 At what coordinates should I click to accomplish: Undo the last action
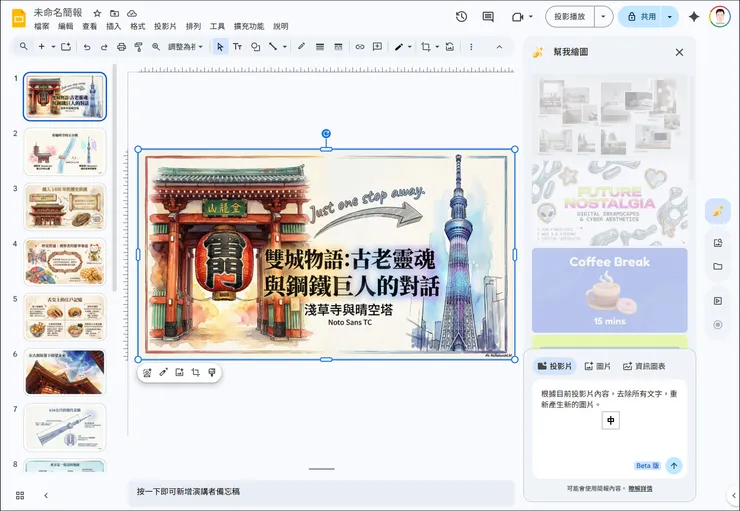point(87,47)
